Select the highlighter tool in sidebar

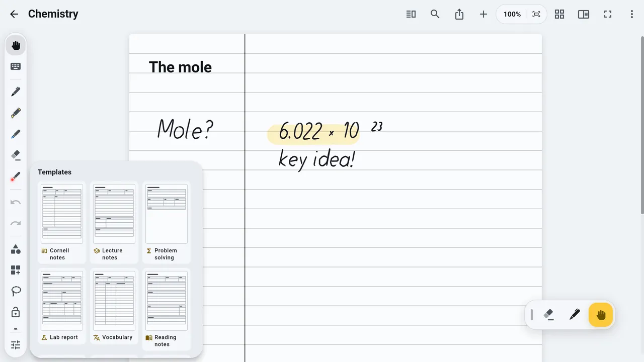[16, 113]
